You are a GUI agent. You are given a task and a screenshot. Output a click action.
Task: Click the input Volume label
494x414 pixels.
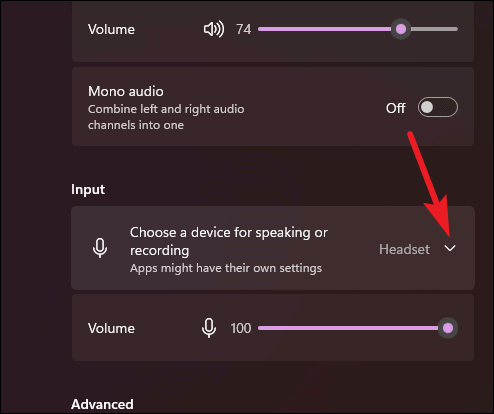(111, 328)
